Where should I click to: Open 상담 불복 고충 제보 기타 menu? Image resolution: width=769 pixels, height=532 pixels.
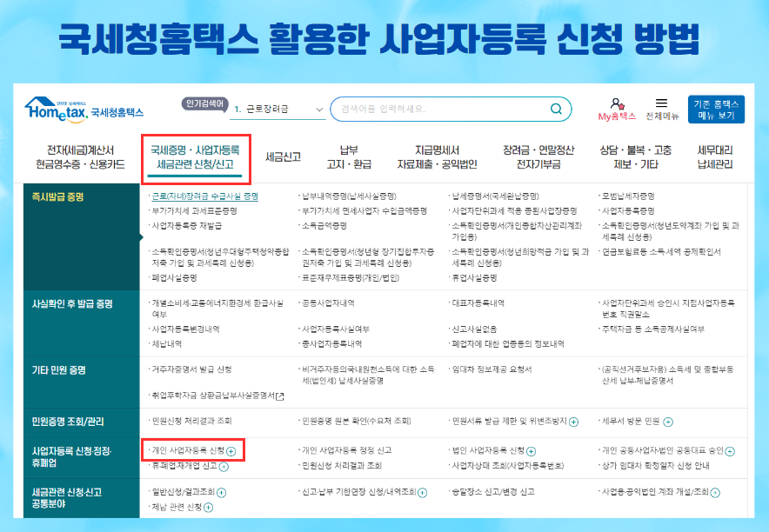pyautogui.click(x=636, y=156)
